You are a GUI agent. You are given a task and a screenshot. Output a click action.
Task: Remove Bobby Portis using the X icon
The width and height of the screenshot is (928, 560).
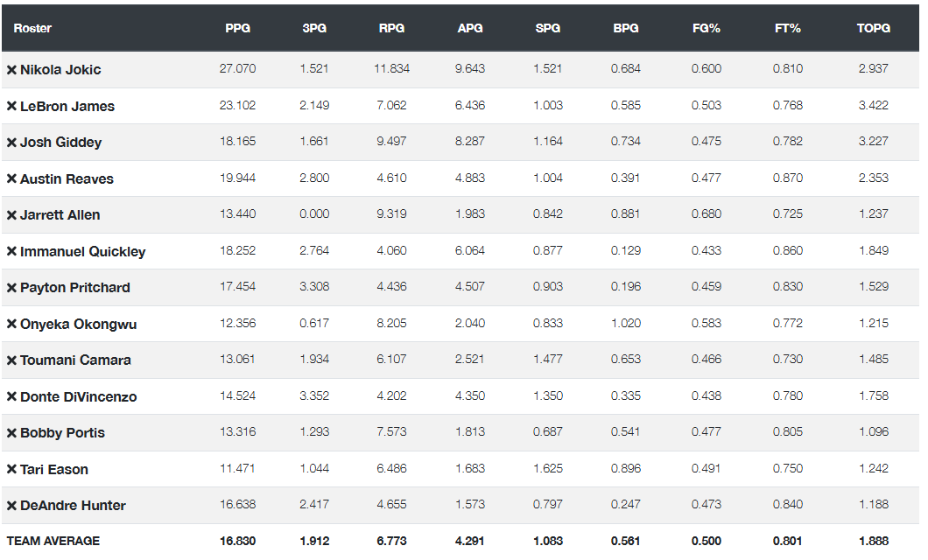tap(12, 433)
